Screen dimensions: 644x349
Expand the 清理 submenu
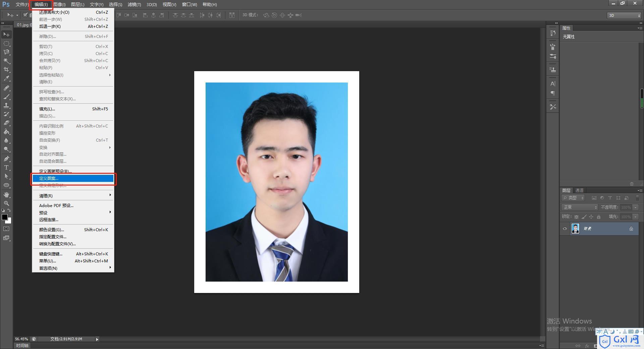click(x=73, y=196)
